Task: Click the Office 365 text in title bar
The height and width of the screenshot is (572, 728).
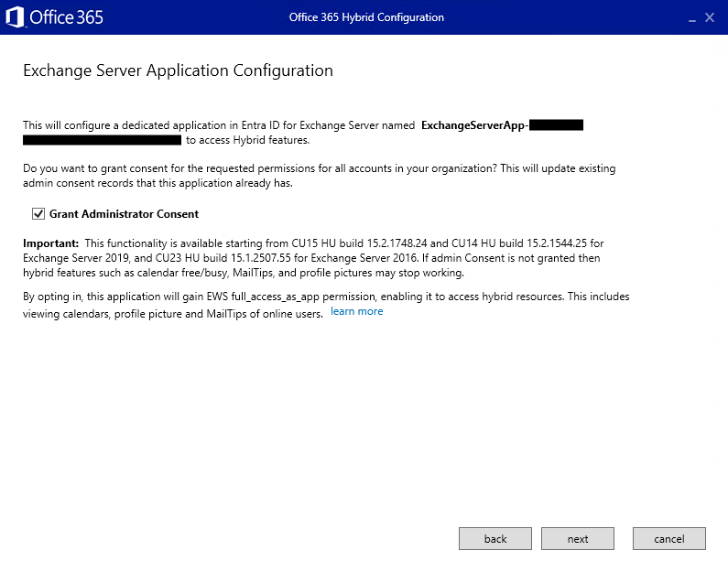Action: 66,17
